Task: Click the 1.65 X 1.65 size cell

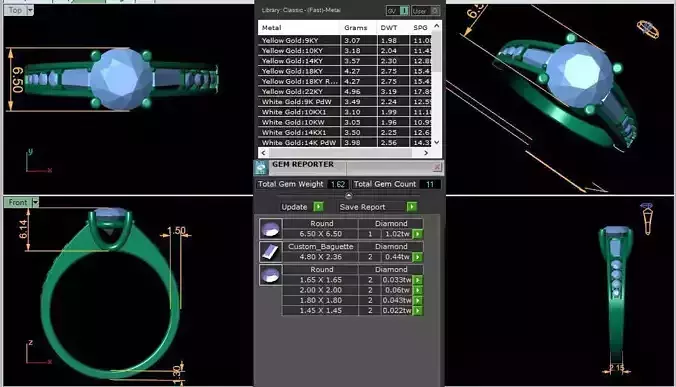Action: click(320, 280)
